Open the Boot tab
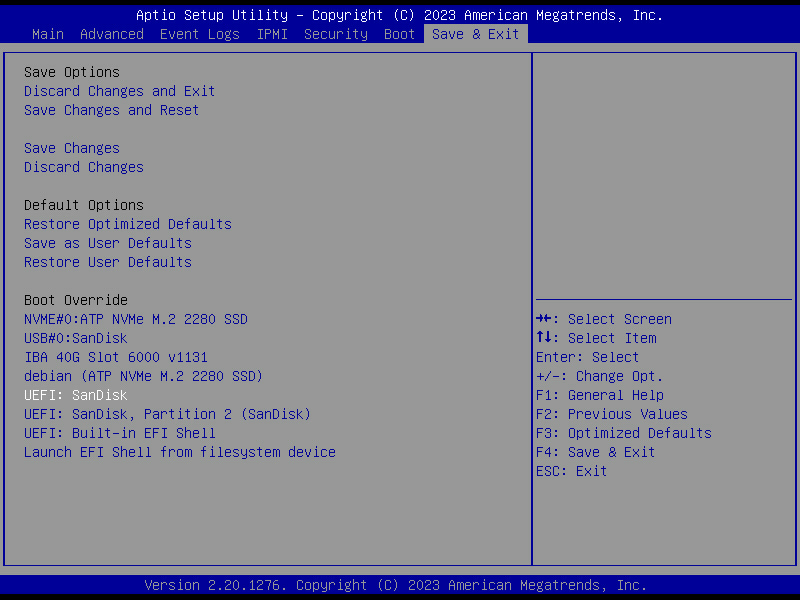 click(399, 34)
